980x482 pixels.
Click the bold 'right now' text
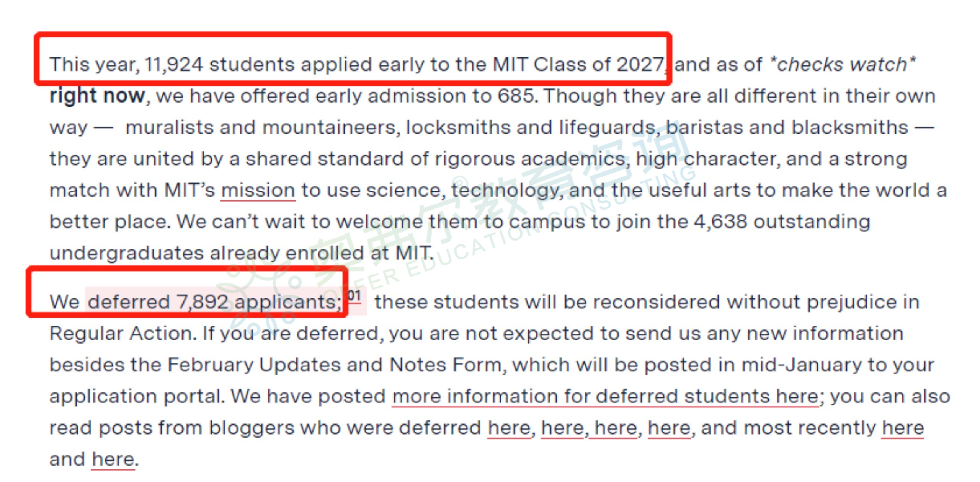coord(98,96)
